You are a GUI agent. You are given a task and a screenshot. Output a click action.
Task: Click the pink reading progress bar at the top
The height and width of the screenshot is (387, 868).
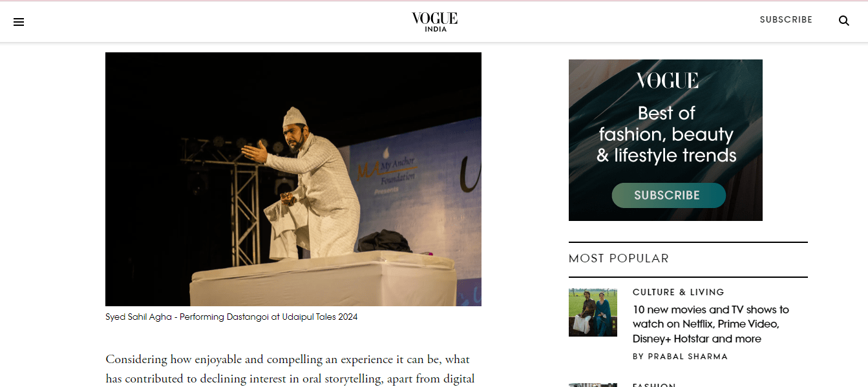tap(434, 1)
